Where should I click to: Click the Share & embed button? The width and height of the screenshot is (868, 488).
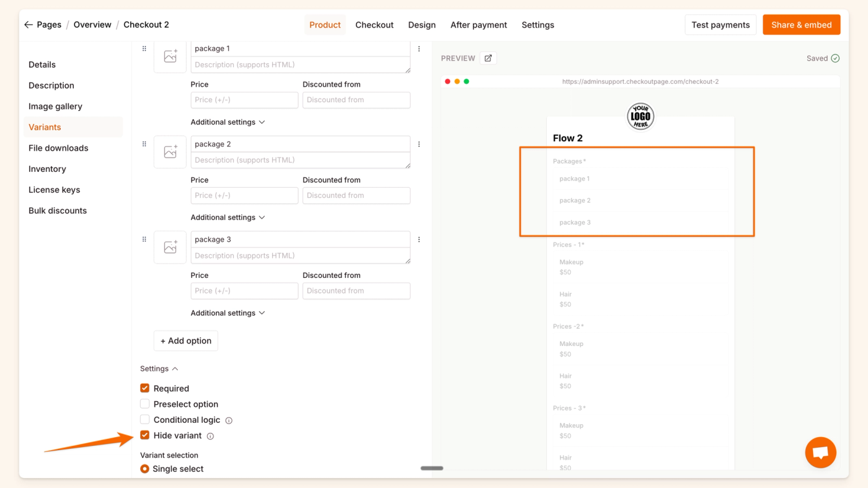coord(802,25)
